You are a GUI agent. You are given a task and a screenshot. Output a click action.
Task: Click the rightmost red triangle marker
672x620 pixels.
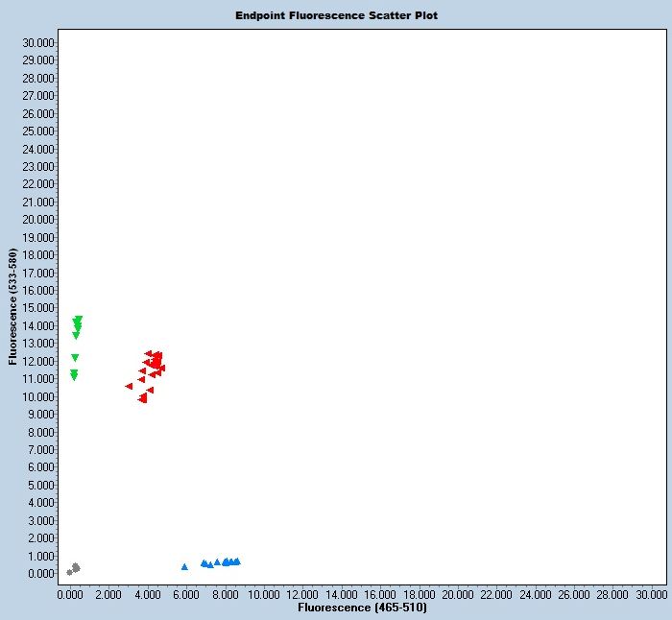coord(162,368)
